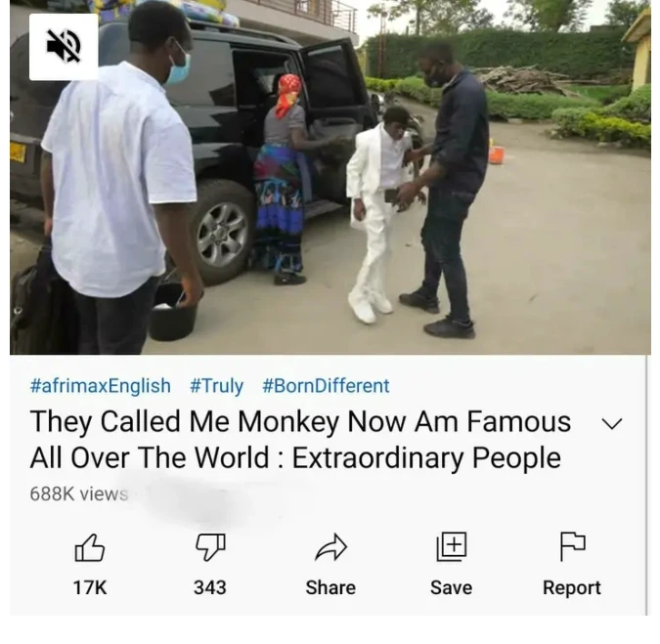Click the Save label

tap(451, 587)
